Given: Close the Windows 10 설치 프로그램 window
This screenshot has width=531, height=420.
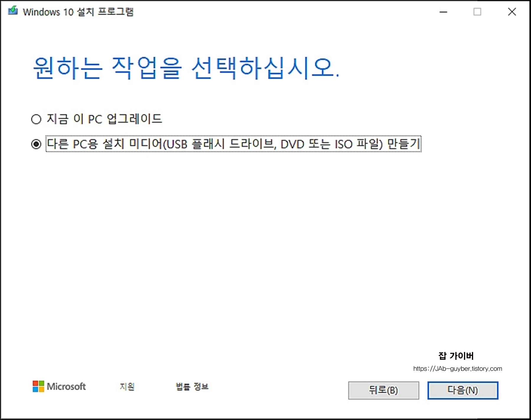Looking at the screenshot, I should tap(512, 12).
